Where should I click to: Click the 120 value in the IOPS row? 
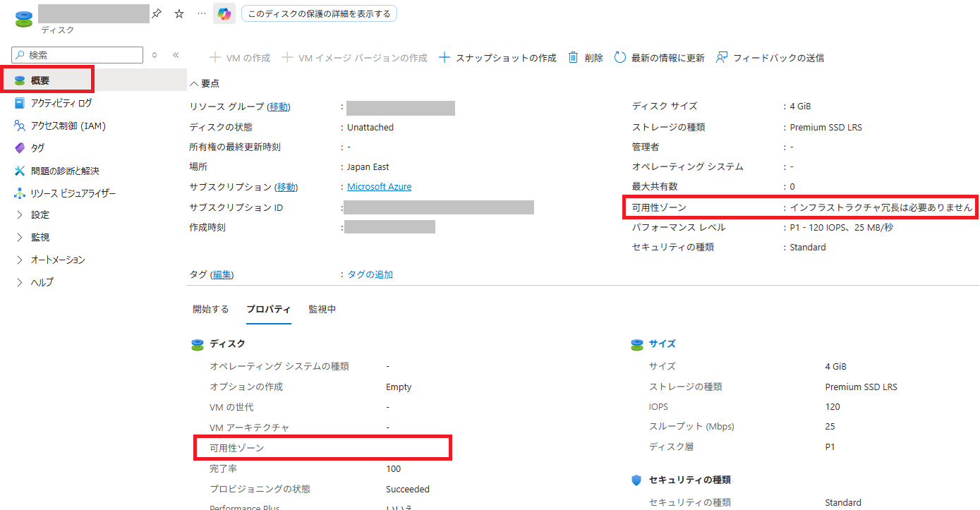click(833, 407)
